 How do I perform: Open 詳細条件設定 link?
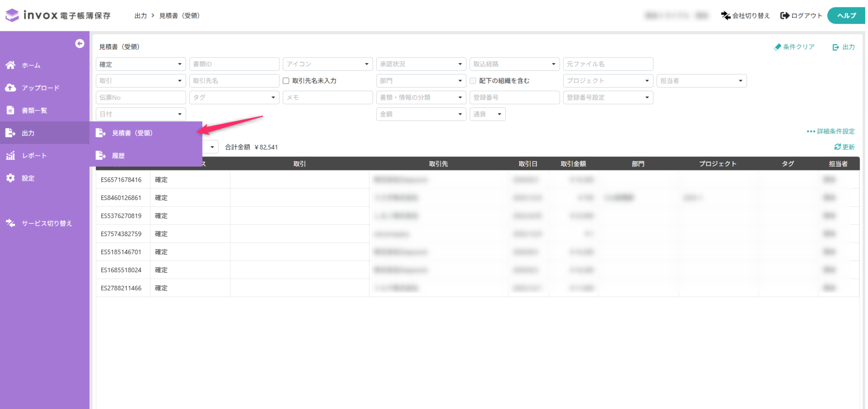click(x=831, y=131)
